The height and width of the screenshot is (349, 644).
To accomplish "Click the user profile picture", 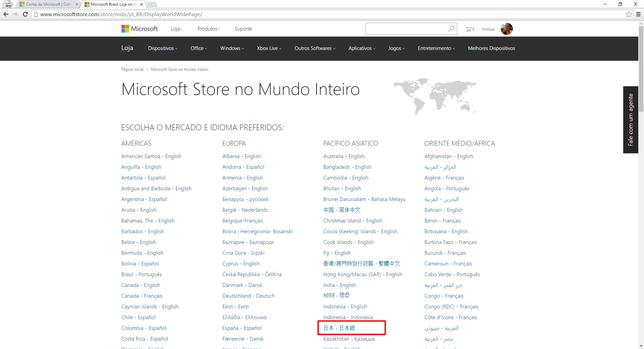I will (x=506, y=29).
